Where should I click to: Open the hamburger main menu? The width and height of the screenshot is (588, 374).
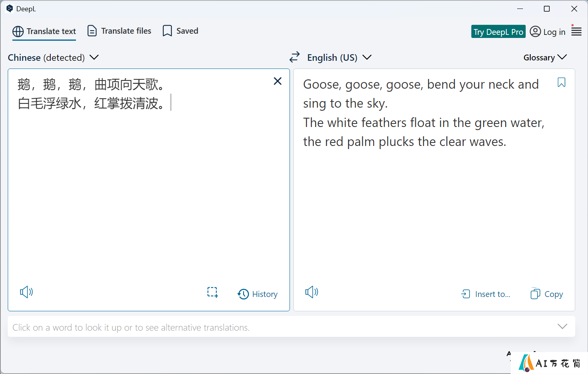tap(576, 31)
